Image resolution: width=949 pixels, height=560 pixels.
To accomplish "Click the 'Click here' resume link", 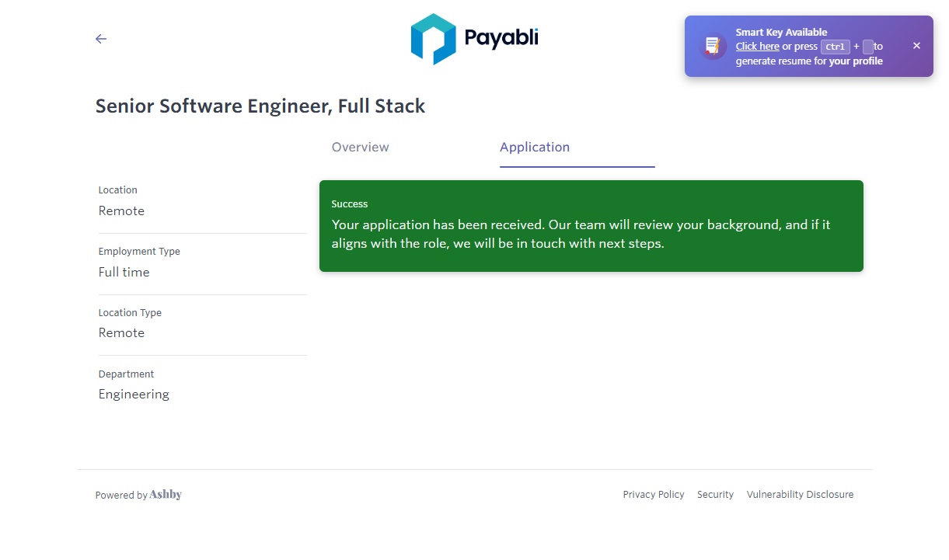I will [x=757, y=47].
